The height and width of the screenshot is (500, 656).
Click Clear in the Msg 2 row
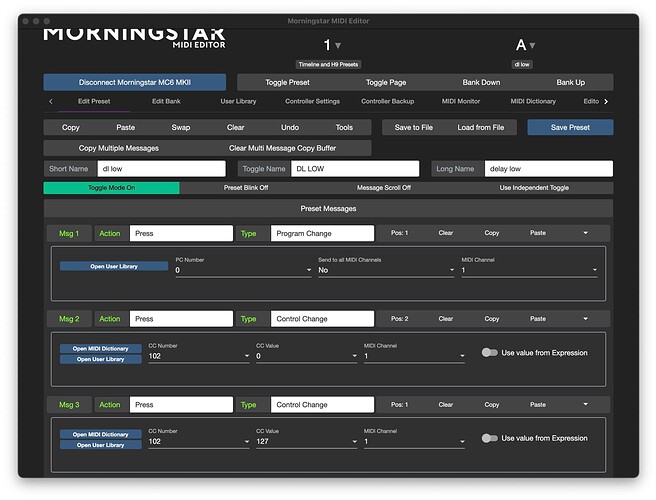coord(446,319)
